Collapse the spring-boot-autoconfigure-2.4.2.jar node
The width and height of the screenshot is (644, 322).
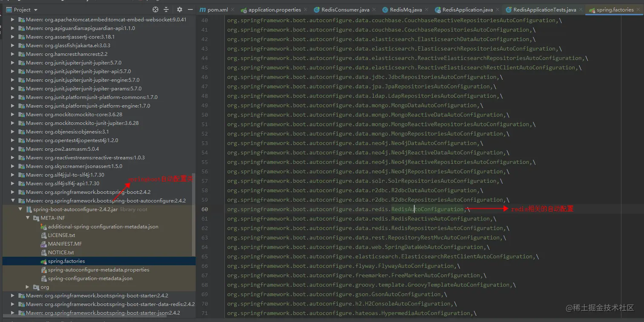tap(20, 209)
